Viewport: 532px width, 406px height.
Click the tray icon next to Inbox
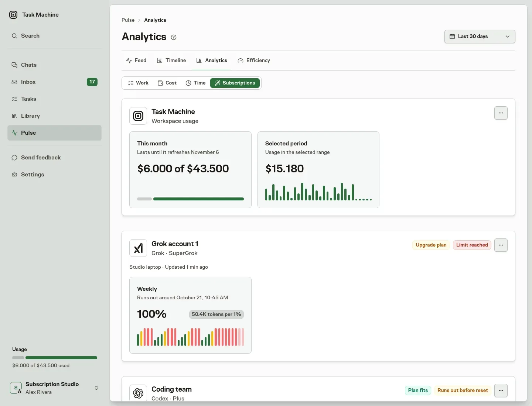click(x=14, y=82)
